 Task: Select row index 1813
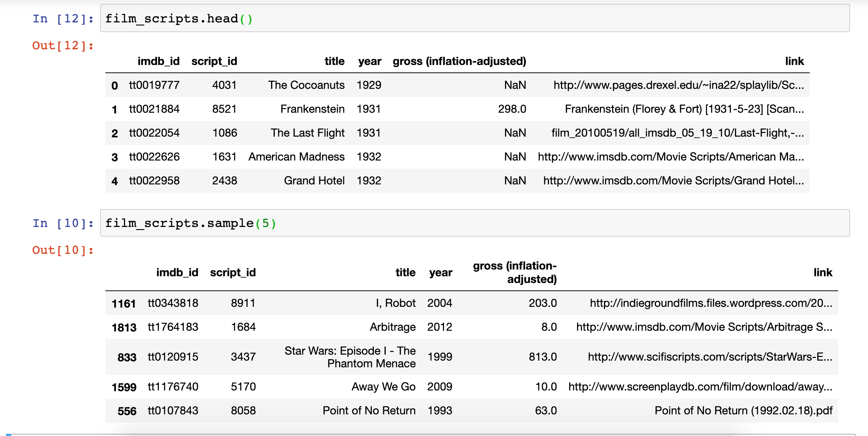click(x=124, y=327)
